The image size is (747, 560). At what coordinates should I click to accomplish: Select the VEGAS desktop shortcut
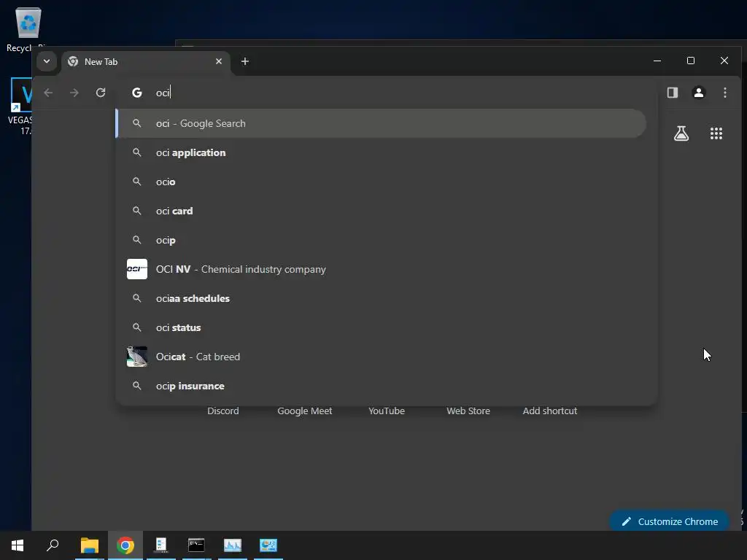pos(21,106)
